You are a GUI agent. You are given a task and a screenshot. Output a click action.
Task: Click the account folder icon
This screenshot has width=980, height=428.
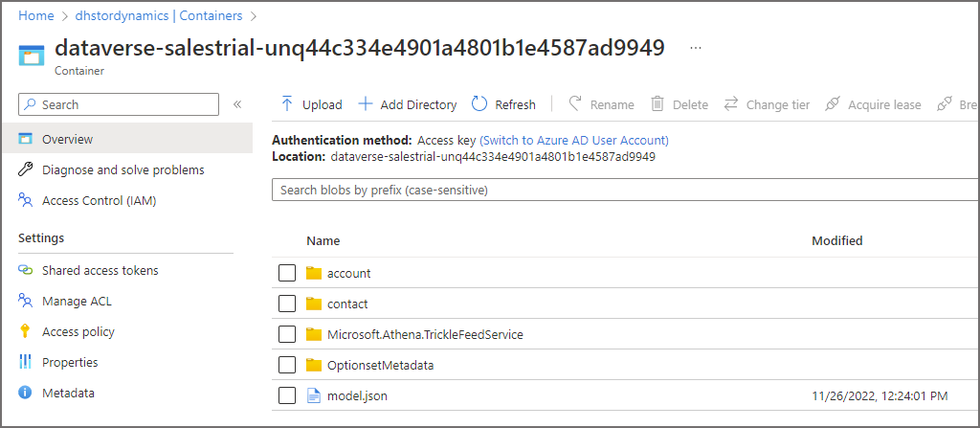pos(314,274)
